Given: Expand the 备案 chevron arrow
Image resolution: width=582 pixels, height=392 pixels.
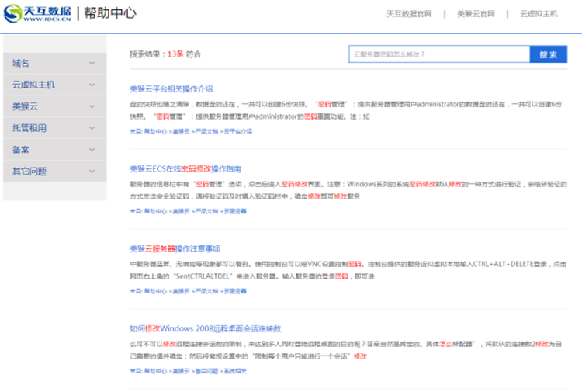Looking at the screenshot, I should coord(92,150).
